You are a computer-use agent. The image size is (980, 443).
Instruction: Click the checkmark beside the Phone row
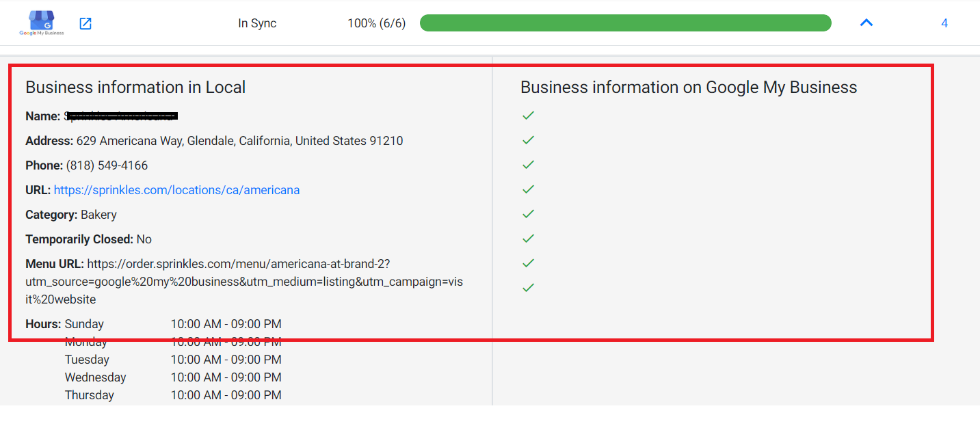(528, 165)
